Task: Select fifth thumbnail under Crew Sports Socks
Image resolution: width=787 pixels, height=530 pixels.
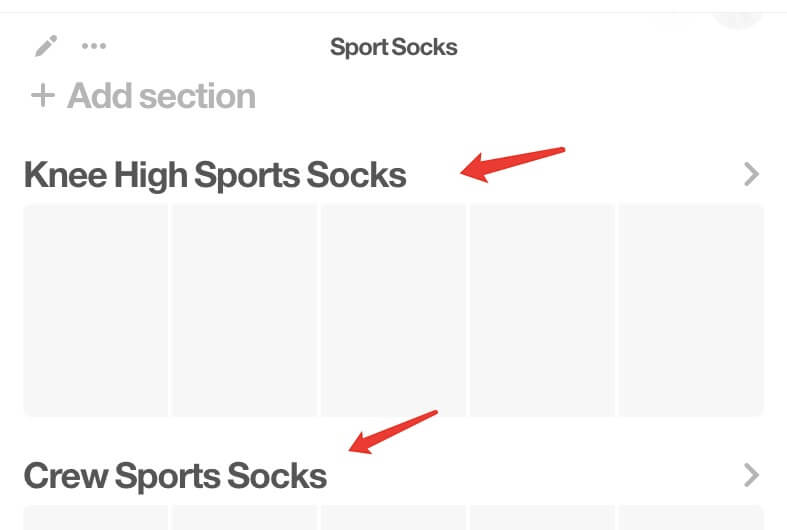Action: 691,518
